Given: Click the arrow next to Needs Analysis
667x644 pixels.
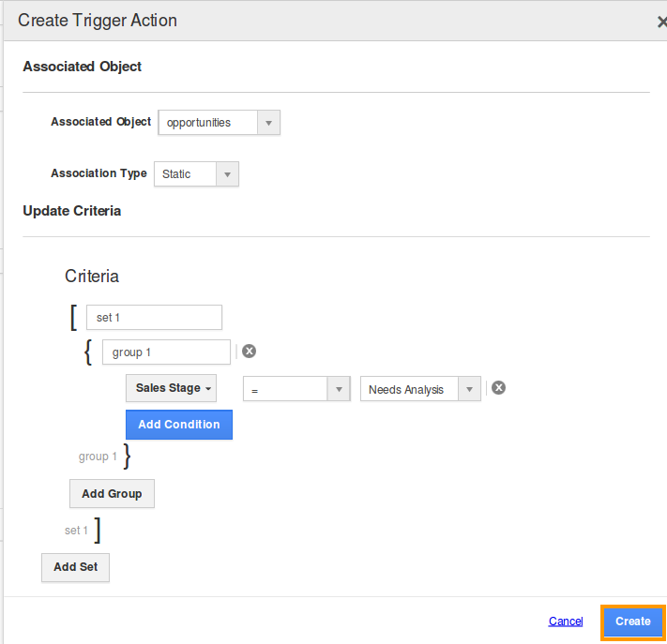Looking at the screenshot, I should coord(469,389).
